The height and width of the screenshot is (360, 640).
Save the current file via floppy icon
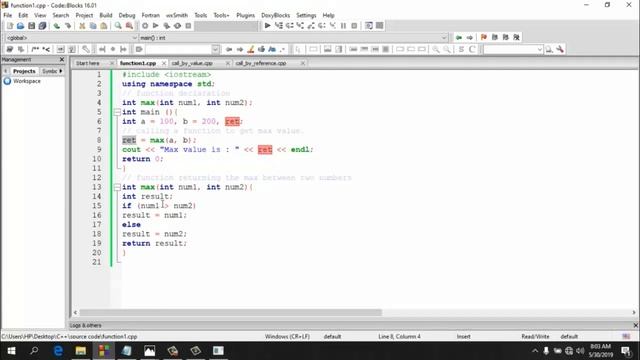(x=31, y=26)
